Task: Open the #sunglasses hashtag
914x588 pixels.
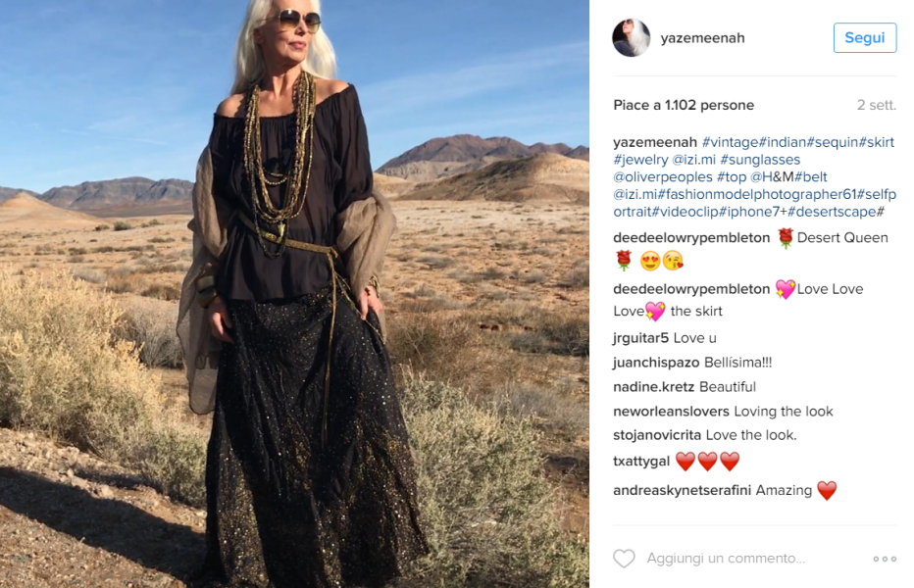Action: [760, 160]
